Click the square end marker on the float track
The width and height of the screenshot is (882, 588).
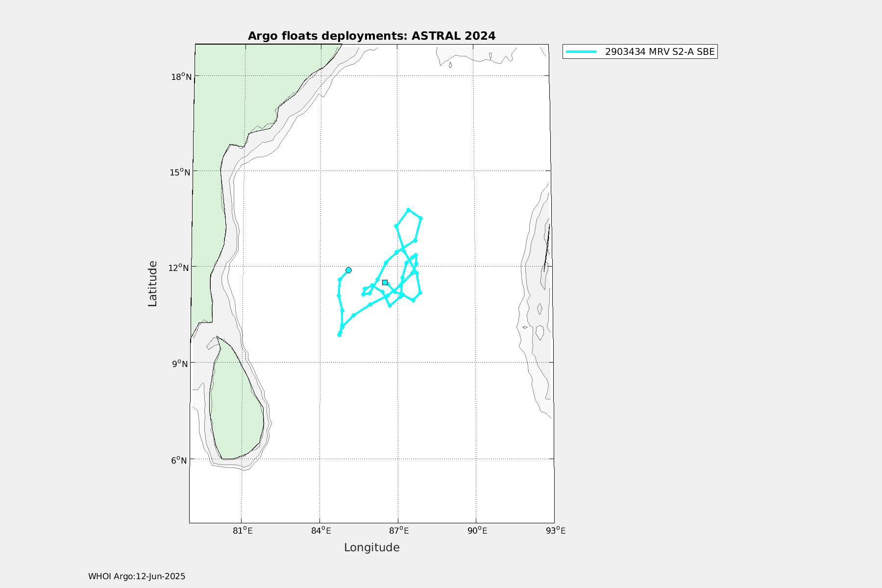385,282
